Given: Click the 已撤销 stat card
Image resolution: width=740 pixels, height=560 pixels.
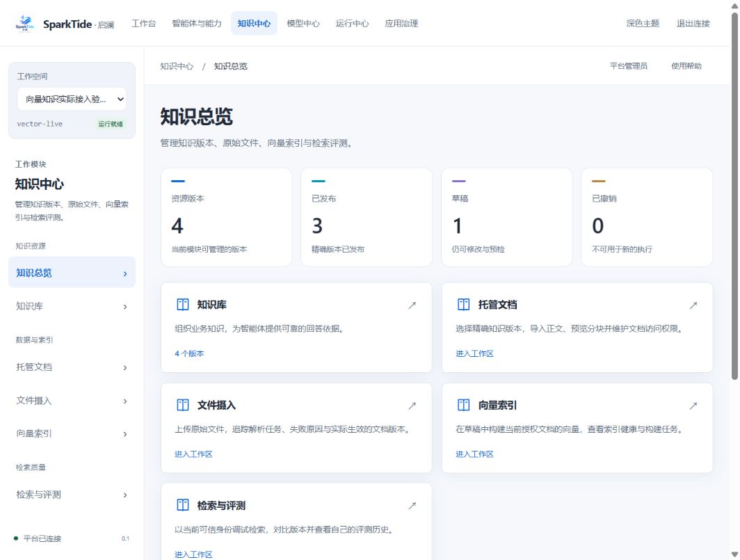Looking at the screenshot, I should [x=647, y=217].
